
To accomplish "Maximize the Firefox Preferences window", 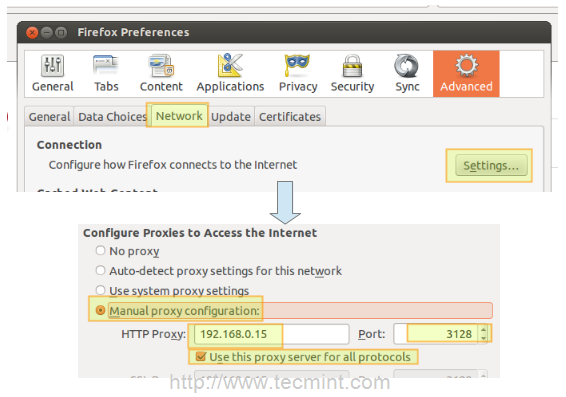I will coord(61,33).
